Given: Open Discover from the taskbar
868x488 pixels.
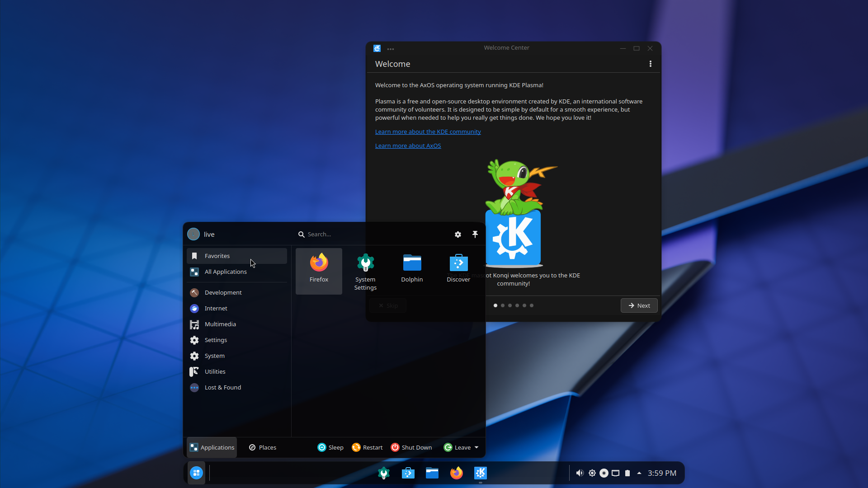Looking at the screenshot, I should point(408,473).
